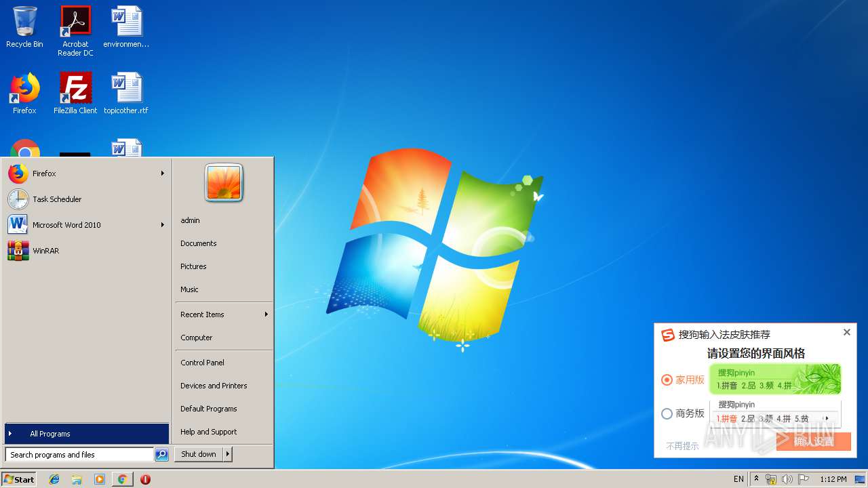
Task: Select the Task Scheduler entry text
Action: (x=57, y=199)
